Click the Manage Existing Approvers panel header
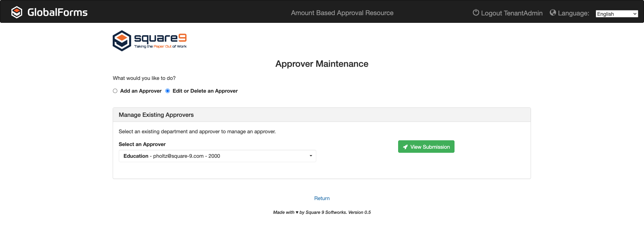Screen dimensions: 644x237 pyautogui.click(x=156, y=115)
